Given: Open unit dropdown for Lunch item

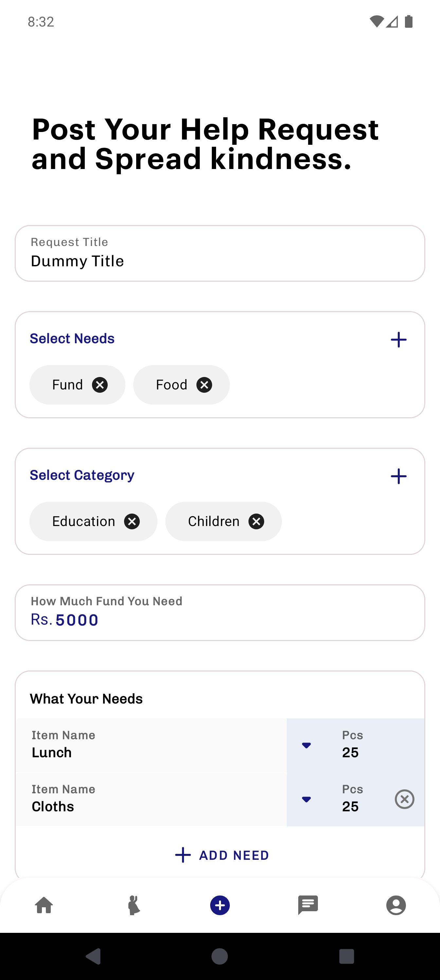Looking at the screenshot, I should pos(306,745).
